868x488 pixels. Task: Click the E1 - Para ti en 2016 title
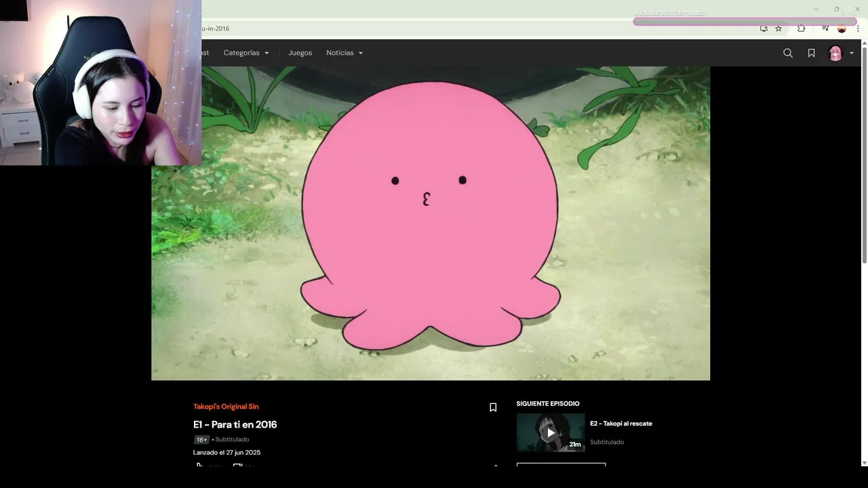235,424
